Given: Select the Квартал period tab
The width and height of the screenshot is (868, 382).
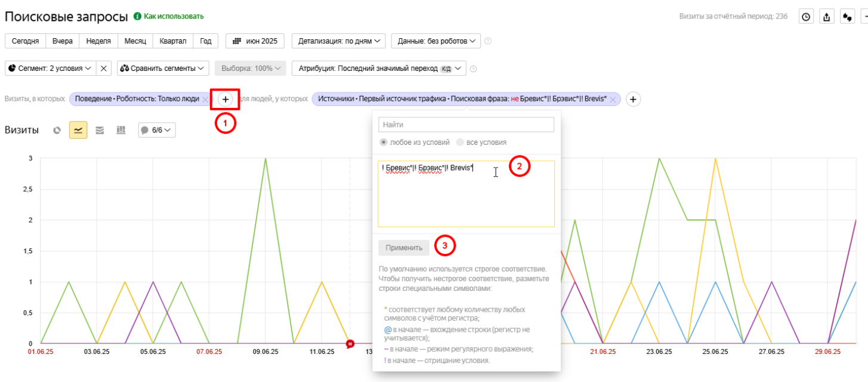Looking at the screenshot, I should click(173, 41).
